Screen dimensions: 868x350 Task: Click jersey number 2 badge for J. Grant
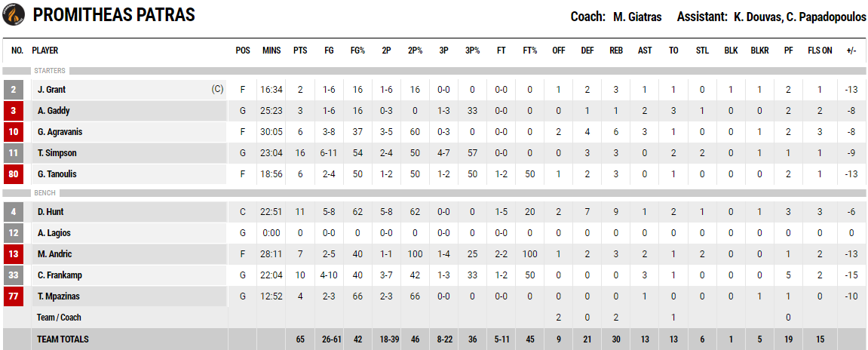pyautogui.click(x=13, y=90)
